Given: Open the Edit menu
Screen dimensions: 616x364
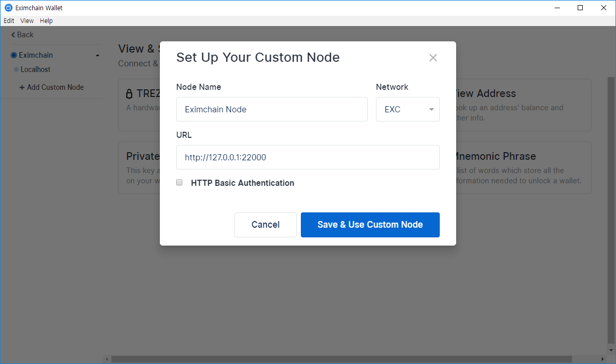Looking at the screenshot, I should coord(9,21).
